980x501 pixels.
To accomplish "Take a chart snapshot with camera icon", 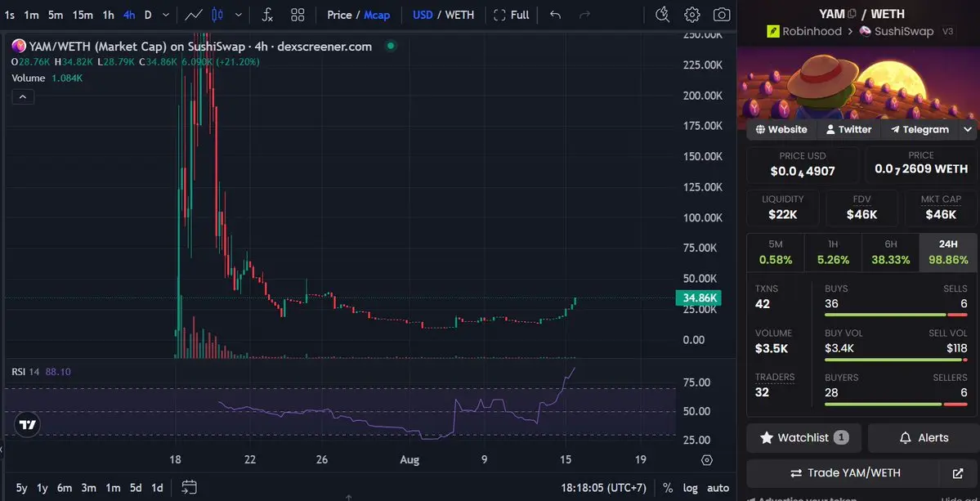I will click(x=721, y=15).
